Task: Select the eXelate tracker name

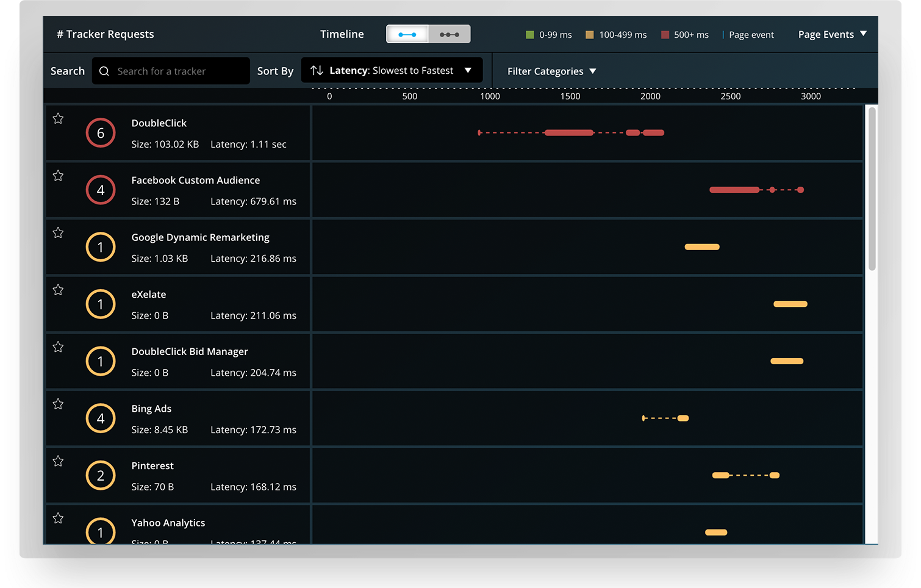Action: pos(149,295)
